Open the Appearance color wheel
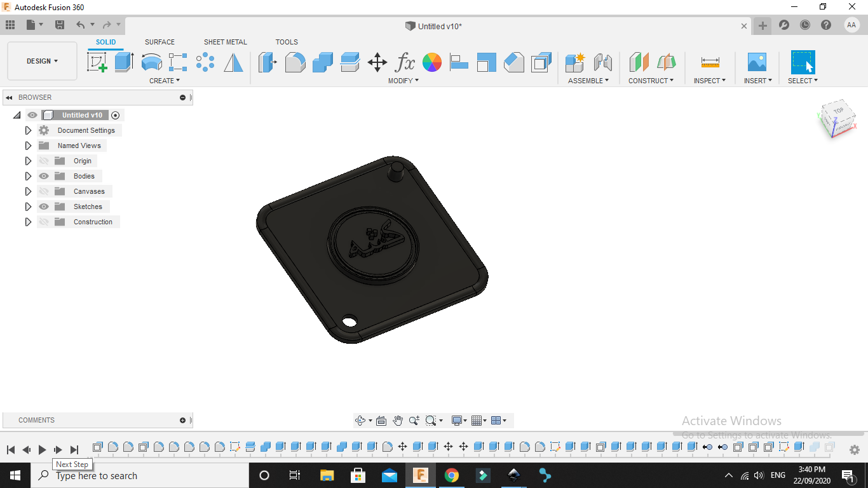The width and height of the screenshot is (868, 488). (x=432, y=62)
